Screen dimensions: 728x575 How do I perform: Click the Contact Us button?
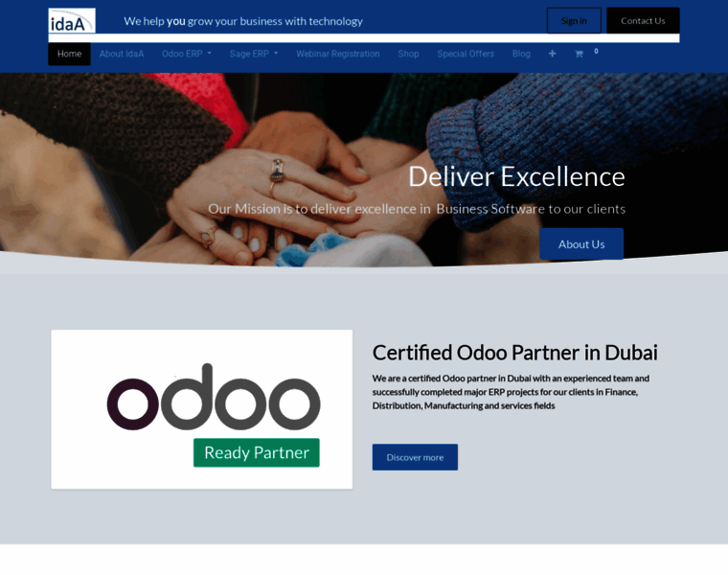[x=643, y=20]
